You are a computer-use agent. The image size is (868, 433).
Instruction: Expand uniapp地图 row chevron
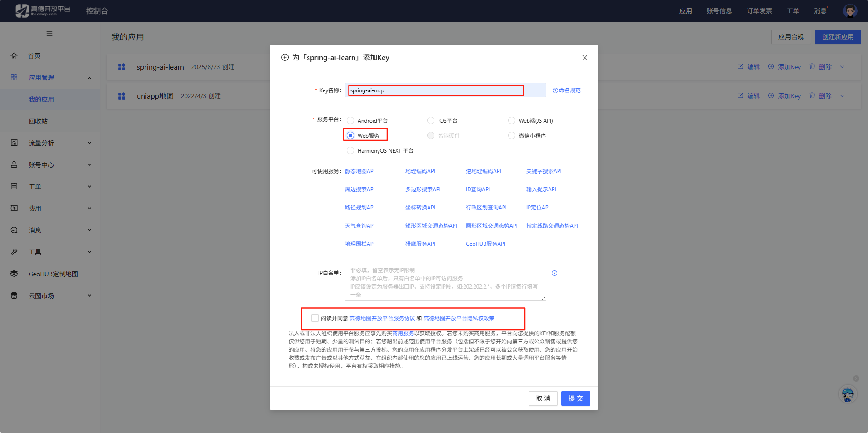click(842, 96)
